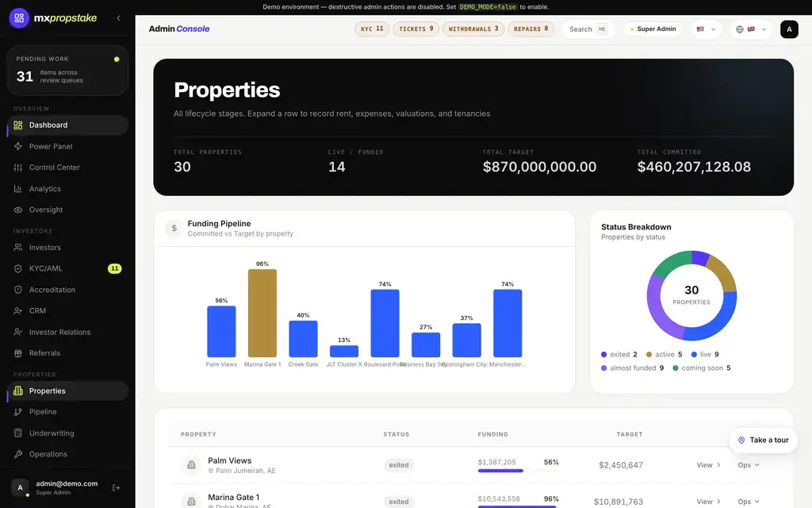Navigate to Investors section
Image resolution: width=812 pixels, height=508 pixels.
pyautogui.click(x=67, y=248)
